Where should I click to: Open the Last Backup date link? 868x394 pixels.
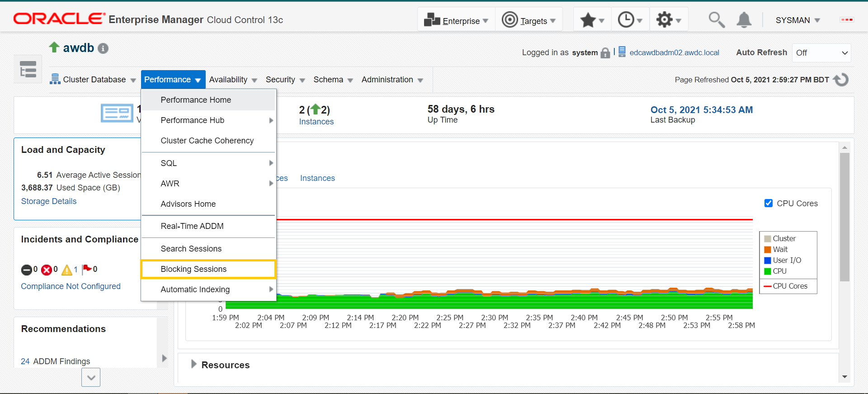click(x=702, y=110)
